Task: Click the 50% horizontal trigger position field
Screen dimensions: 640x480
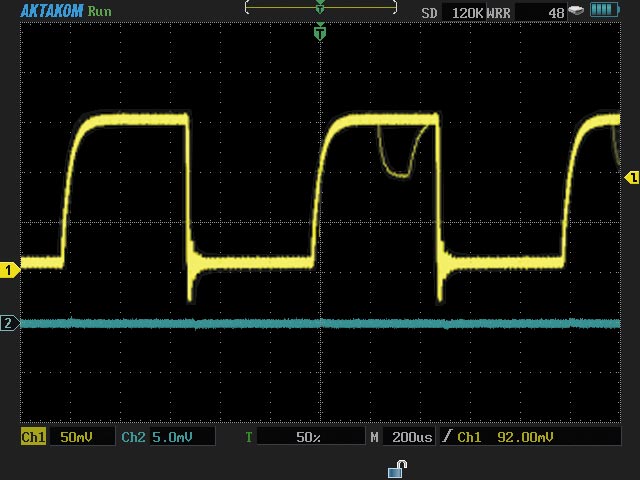Action: [309, 437]
